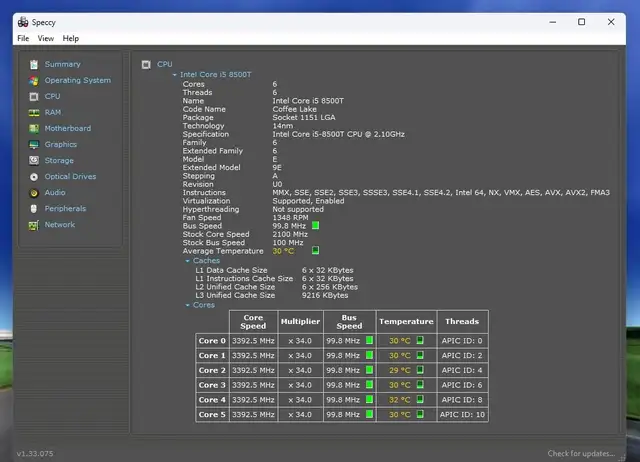
Task: Click the Multiplier column header
Action: [300, 322]
